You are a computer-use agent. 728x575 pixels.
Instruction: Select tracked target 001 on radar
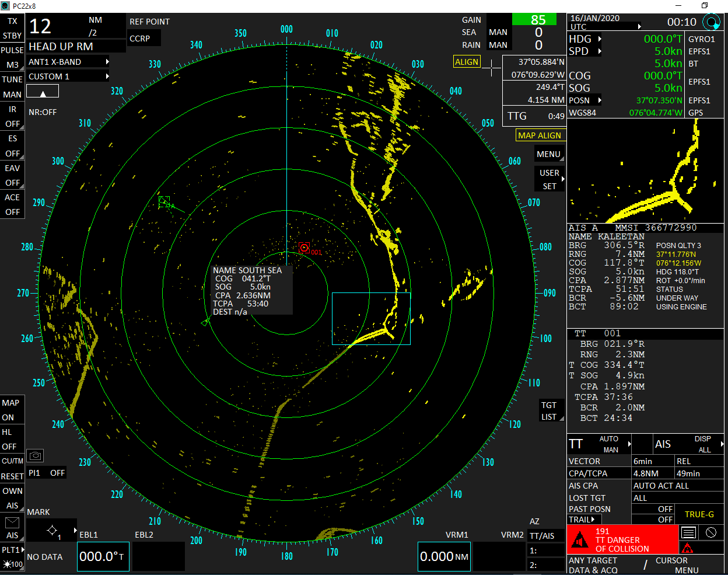[304, 248]
